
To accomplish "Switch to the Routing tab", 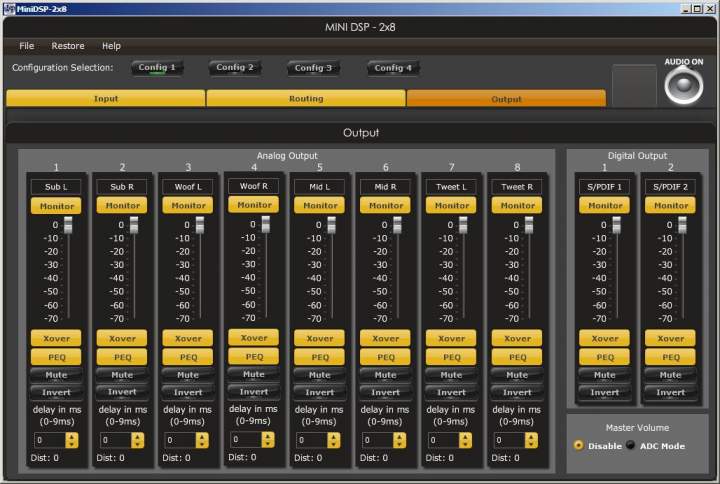I will (x=306, y=99).
